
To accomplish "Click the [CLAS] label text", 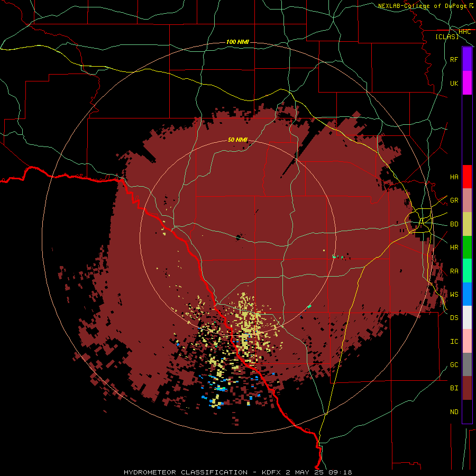I will coord(447,36).
